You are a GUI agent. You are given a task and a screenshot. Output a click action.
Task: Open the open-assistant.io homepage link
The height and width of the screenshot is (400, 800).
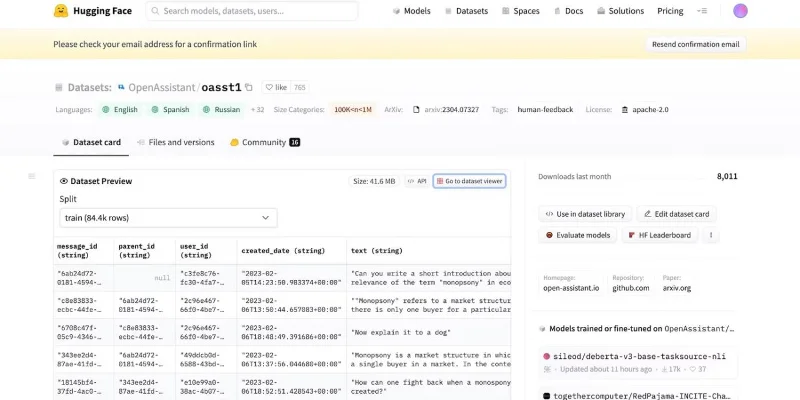[x=571, y=288]
